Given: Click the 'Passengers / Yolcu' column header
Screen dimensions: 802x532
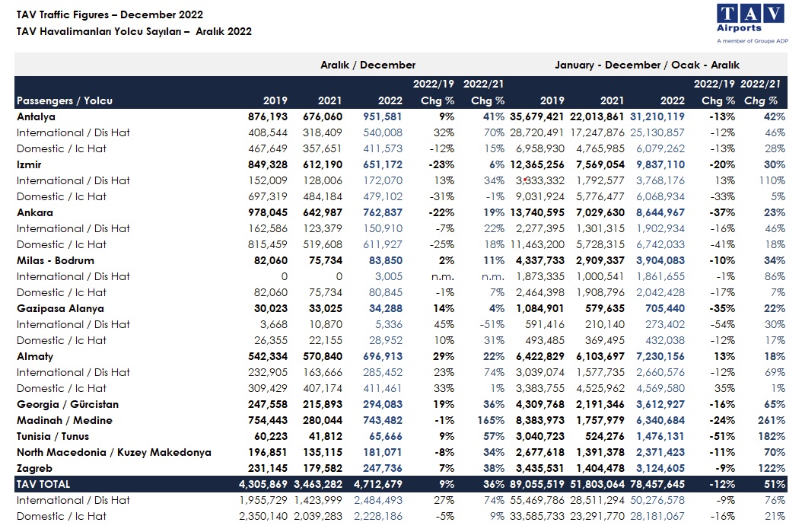Looking at the screenshot, I should tap(65, 100).
